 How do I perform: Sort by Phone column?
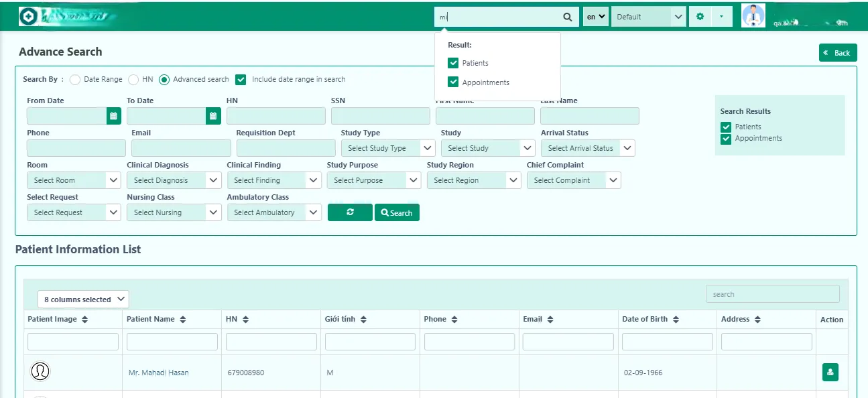coord(454,320)
